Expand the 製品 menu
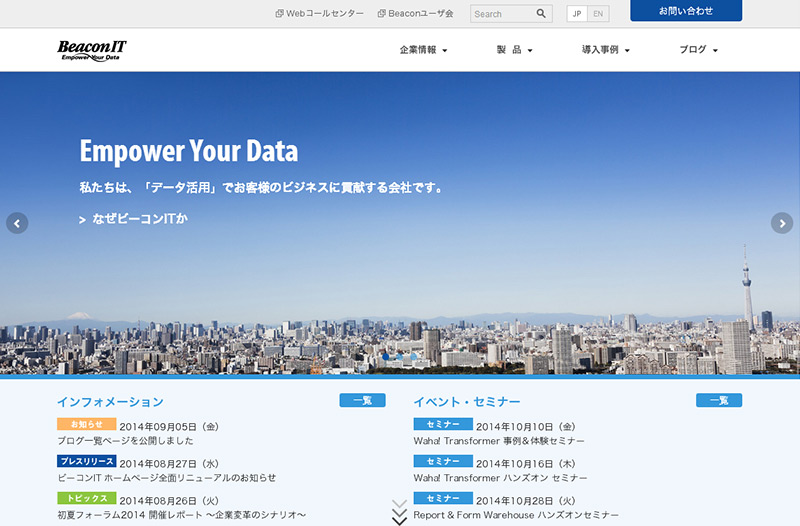 [514, 50]
